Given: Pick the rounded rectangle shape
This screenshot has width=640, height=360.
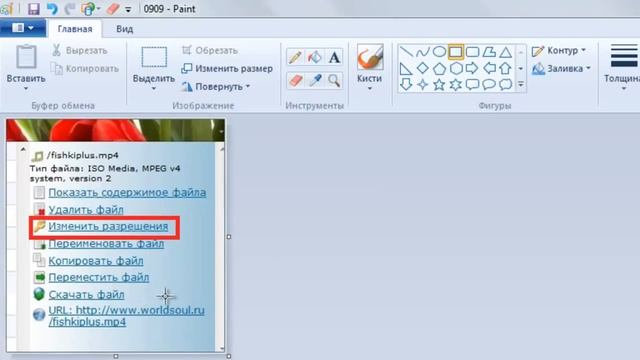Looking at the screenshot, I should tap(472, 52).
